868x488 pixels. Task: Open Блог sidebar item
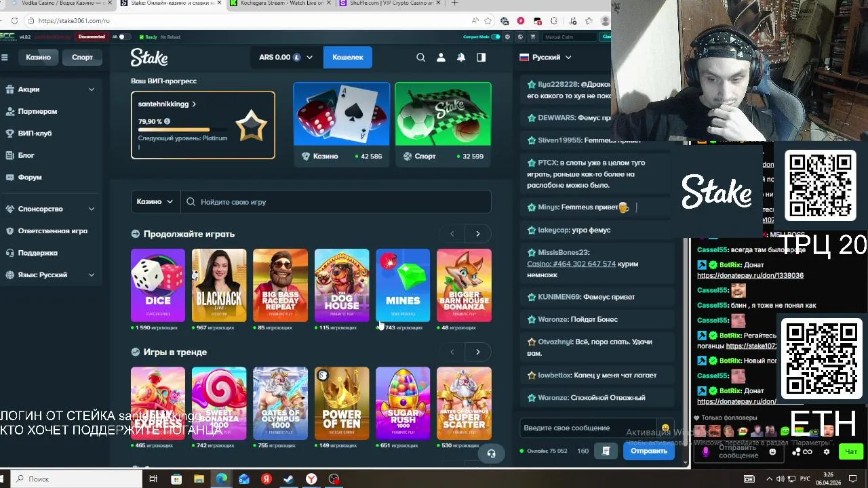pos(26,155)
